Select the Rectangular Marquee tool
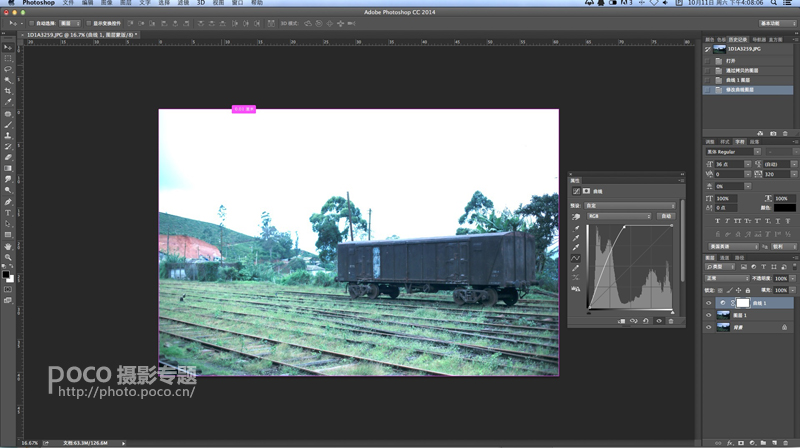Viewport: 800px width, 448px height. [x=8, y=58]
